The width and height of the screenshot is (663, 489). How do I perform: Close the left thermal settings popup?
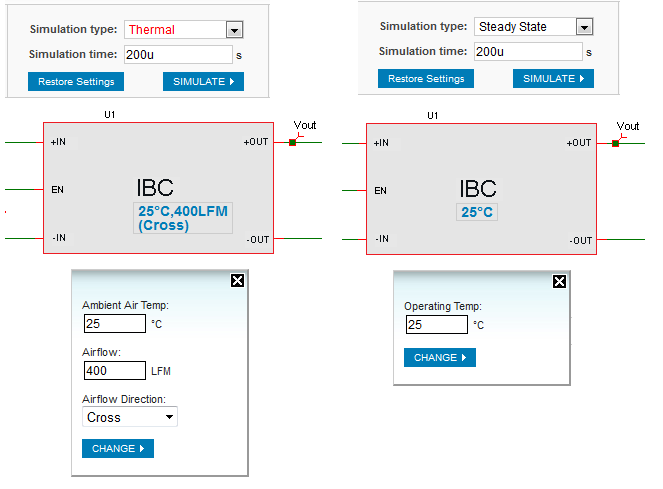(237, 281)
